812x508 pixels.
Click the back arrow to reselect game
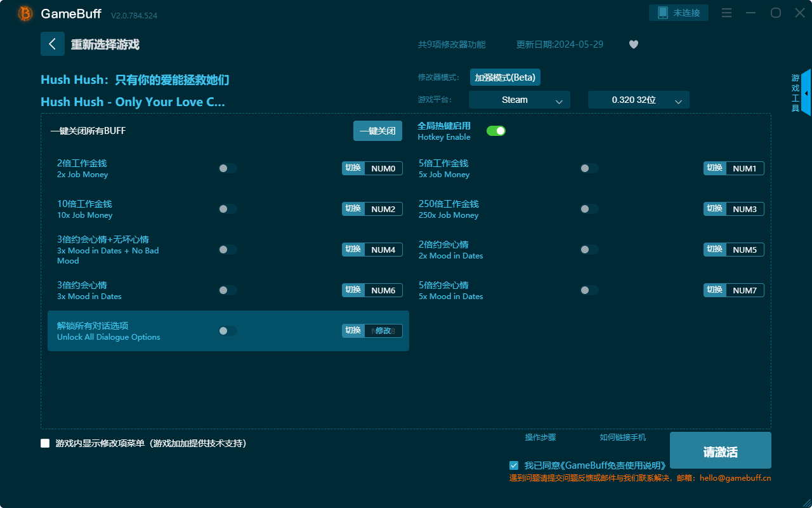tap(53, 44)
